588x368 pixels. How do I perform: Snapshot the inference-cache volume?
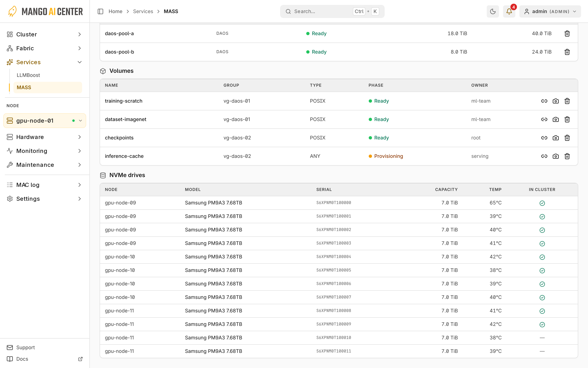pos(555,156)
